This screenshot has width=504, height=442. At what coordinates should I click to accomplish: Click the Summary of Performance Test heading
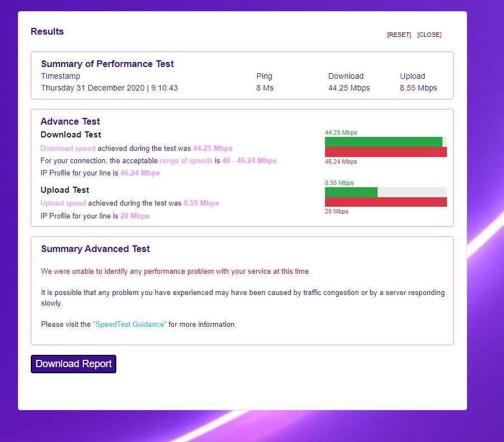pos(107,64)
